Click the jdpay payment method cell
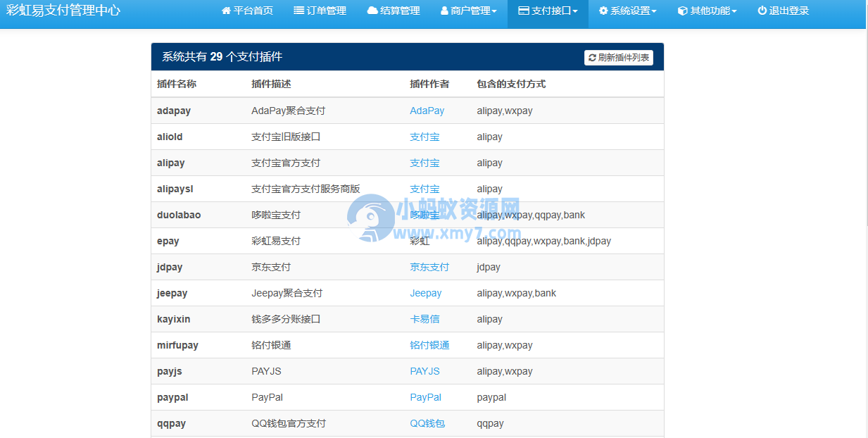Viewport: 868px width, 438px height. click(489, 267)
